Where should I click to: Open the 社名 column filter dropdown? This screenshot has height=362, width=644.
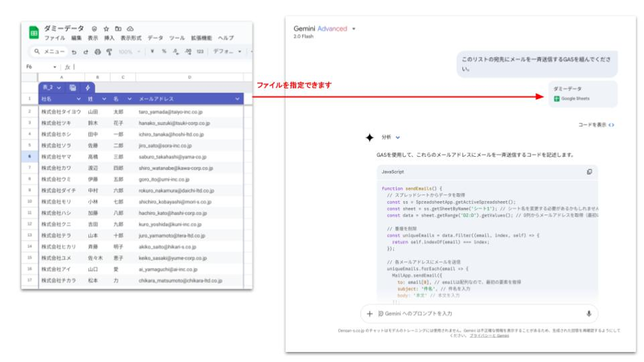[x=78, y=99]
